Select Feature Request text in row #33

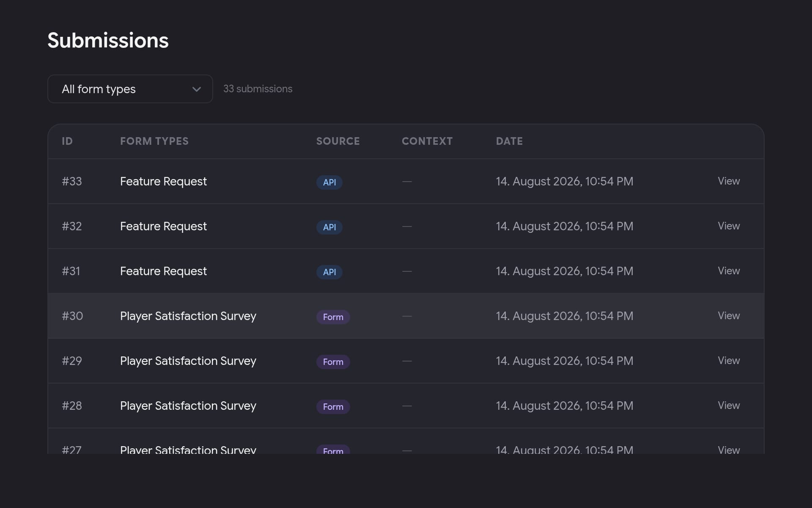coord(163,182)
